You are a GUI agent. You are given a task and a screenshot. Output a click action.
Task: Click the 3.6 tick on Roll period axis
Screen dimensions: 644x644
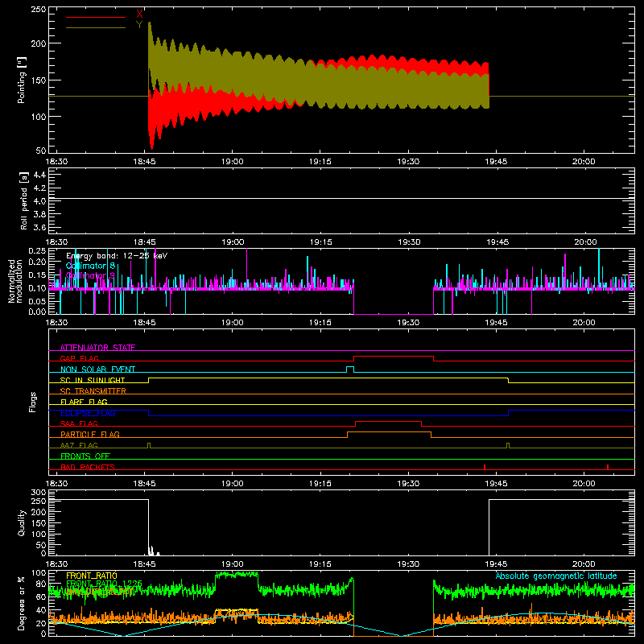39,228
